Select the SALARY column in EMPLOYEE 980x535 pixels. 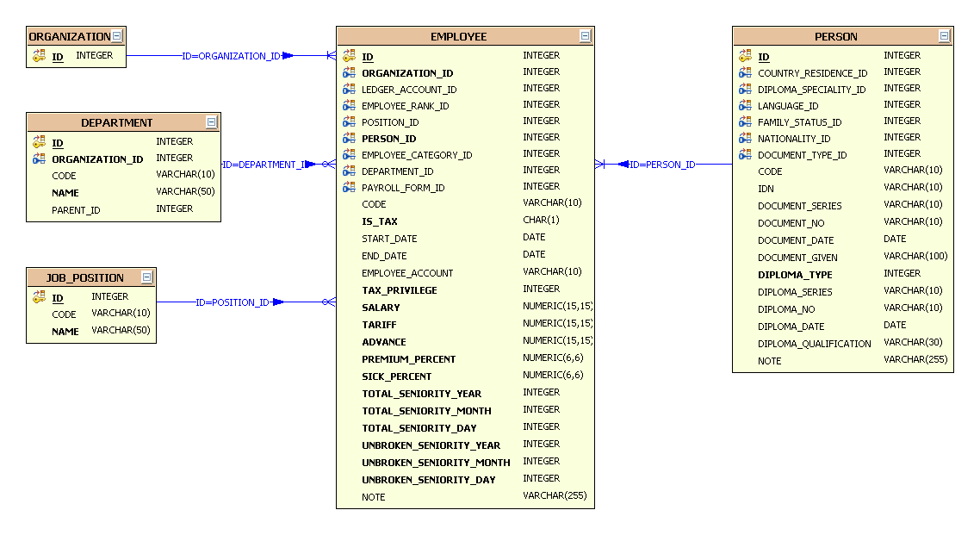tap(381, 308)
